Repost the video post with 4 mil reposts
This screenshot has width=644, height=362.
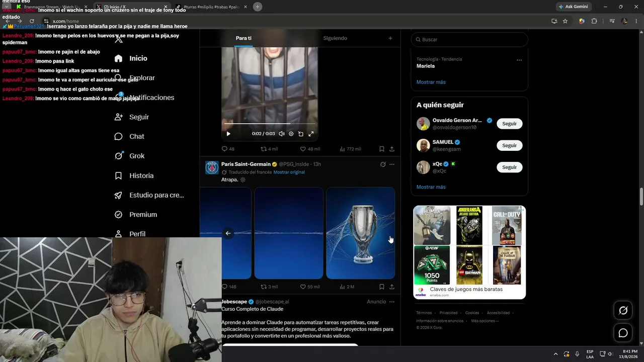click(x=269, y=149)
